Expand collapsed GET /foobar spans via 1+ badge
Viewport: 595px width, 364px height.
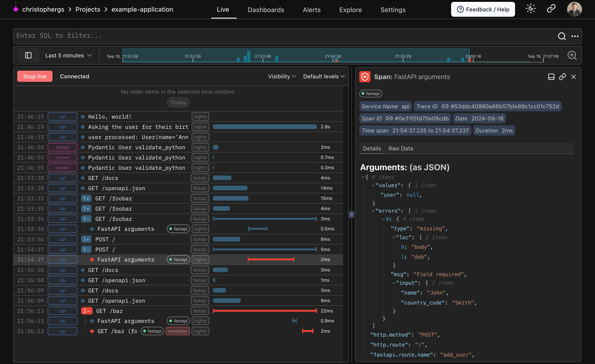point(86,198)
